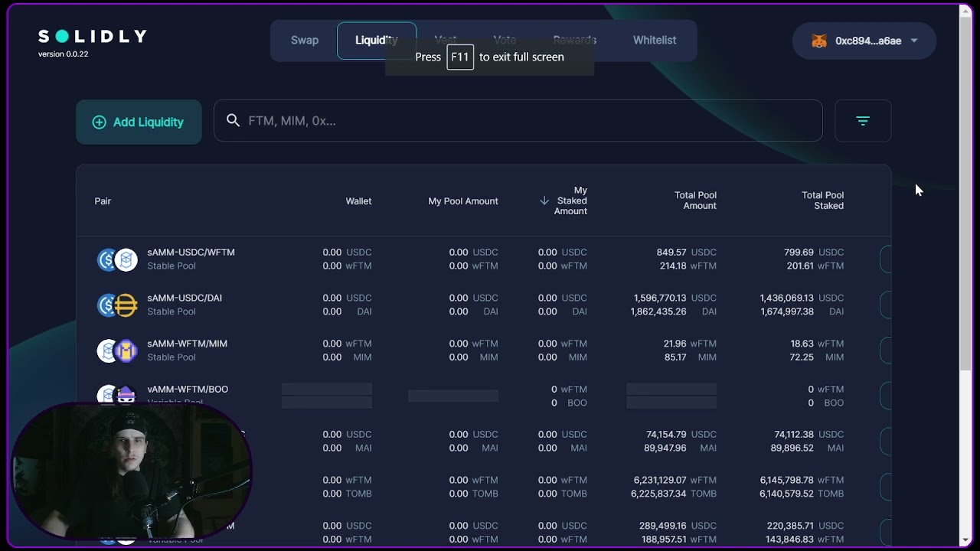The width and height of the screenshot is (980, 551).
Task: Click the USDC token icon in sAMM-USDC/DAI row
Action: coord(107,305)
